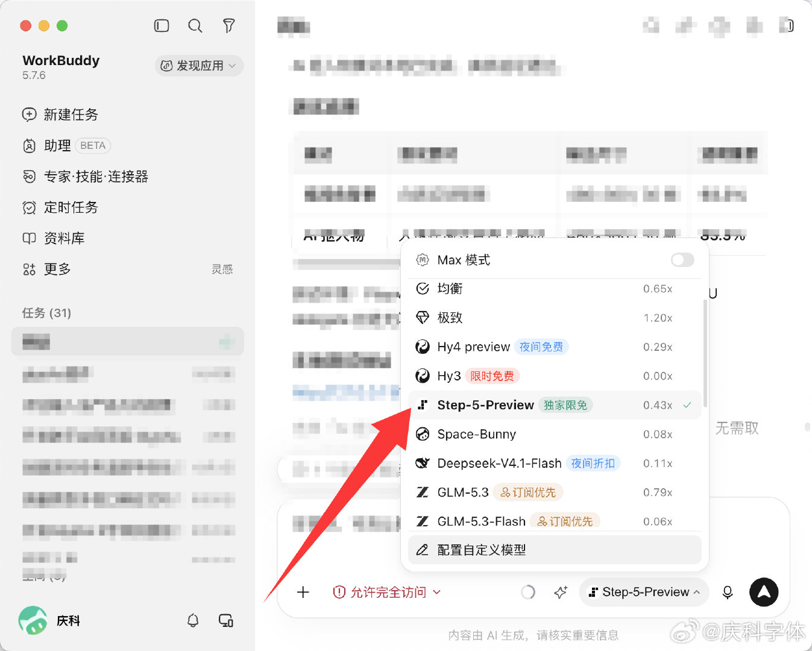Toggle the Max 模式 switch
The height and width of the screenshot is (651, 812).
click(682, 260)
